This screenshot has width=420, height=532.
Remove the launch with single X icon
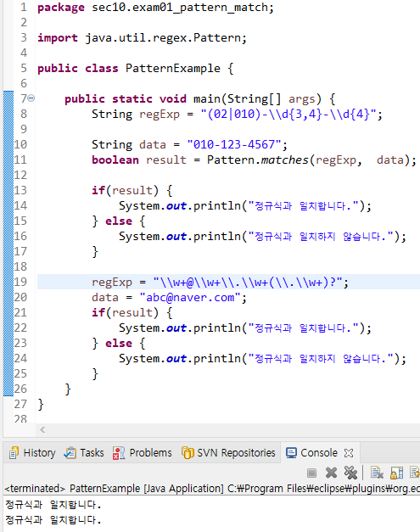coord(331,473)
